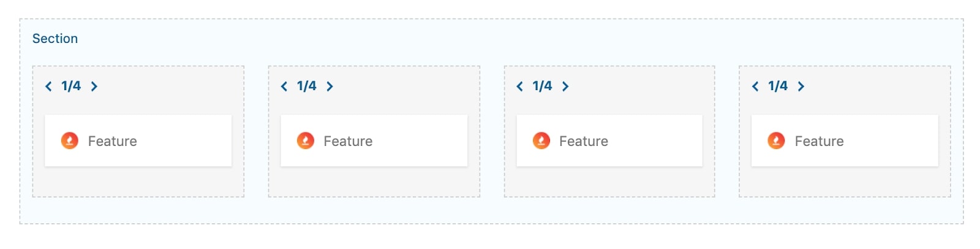980x249 pixels.
Task: Select the first column's 1/4 width label
Action: 71,86
